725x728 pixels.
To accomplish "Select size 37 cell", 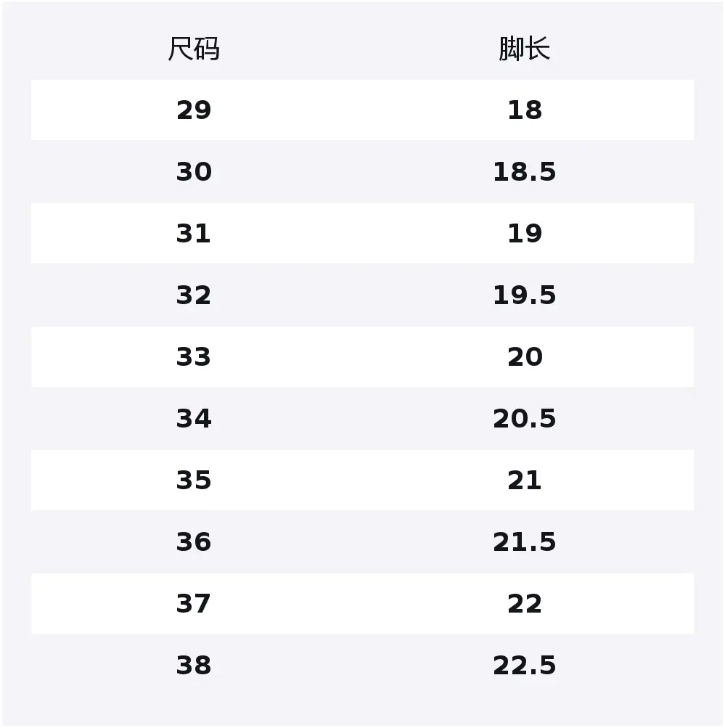I will [x=194, y=604].
